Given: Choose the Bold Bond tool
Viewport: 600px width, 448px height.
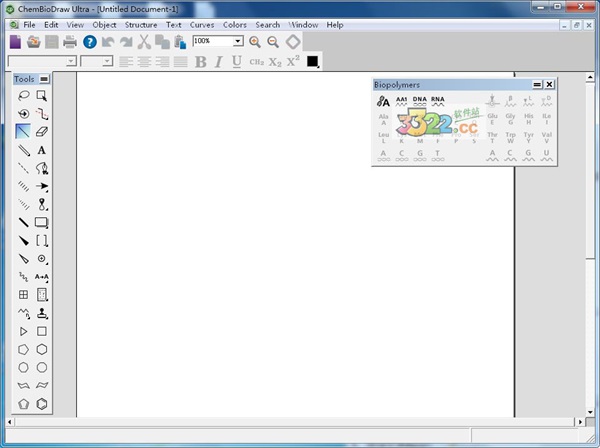Looking at the screenshot, I should click(x=24, y=222).
